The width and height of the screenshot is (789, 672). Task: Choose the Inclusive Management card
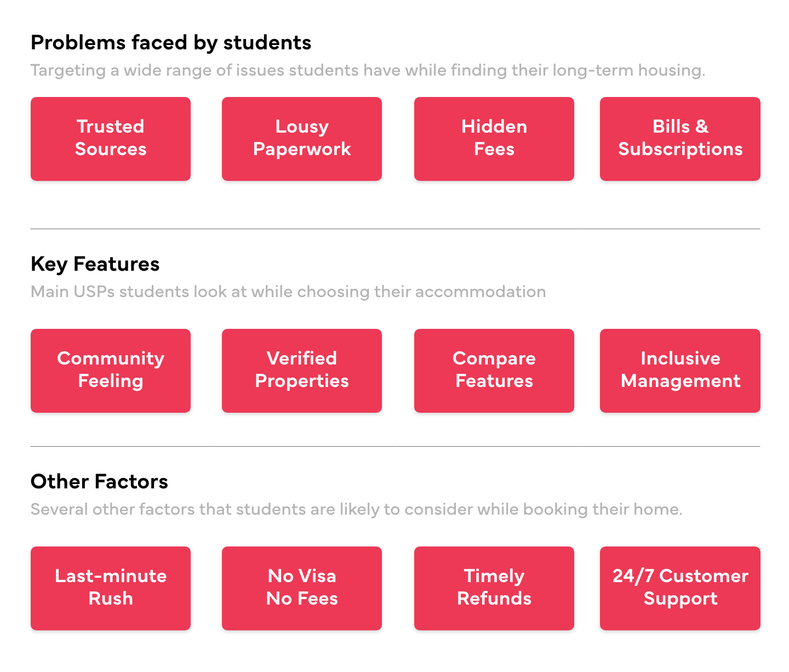680,371
